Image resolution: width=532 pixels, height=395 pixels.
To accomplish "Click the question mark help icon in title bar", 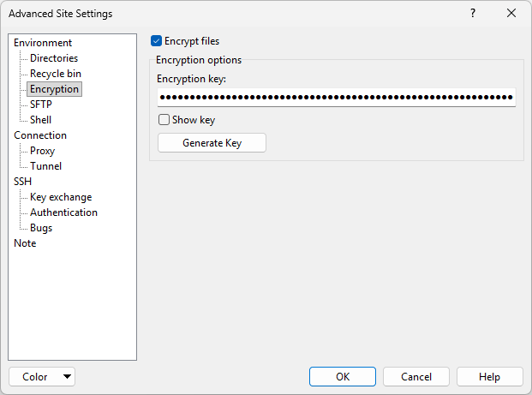I will [473, 14].
